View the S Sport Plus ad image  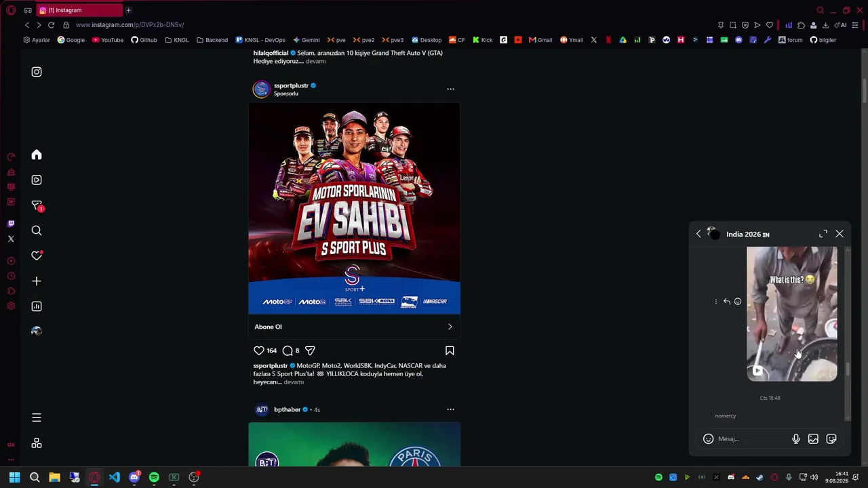coord(354,208)
